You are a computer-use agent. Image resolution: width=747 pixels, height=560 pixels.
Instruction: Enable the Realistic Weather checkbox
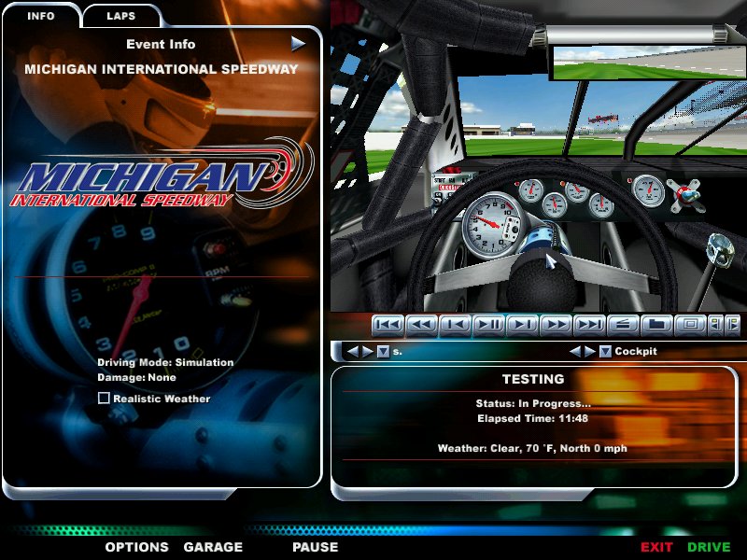(x=105, y=399)
